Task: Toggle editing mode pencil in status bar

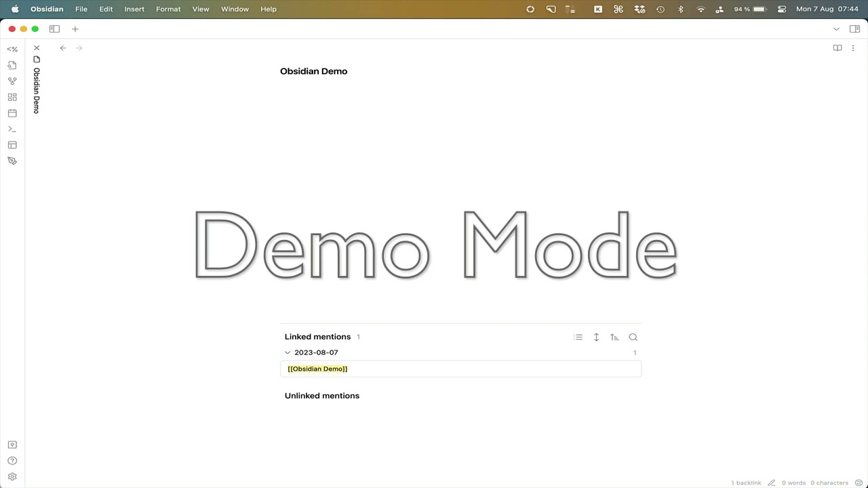Action: [771, 483]
